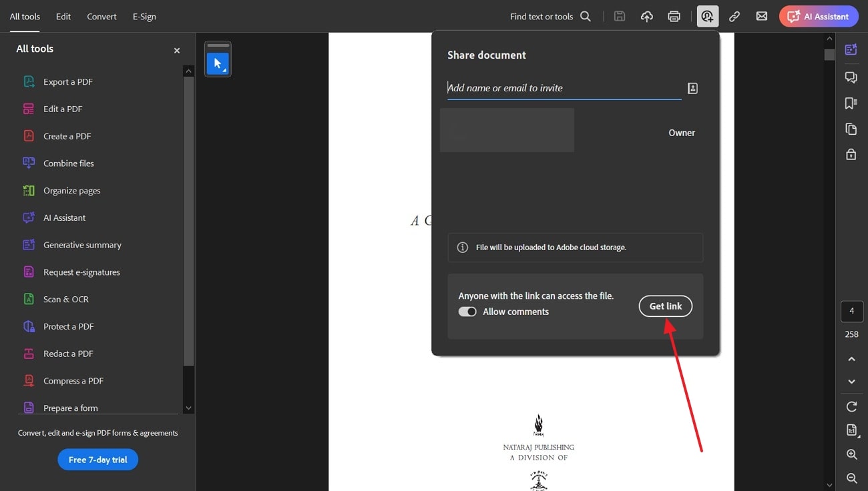
Task: Click the lock security icon on right rail
Action: click(851, 154)
